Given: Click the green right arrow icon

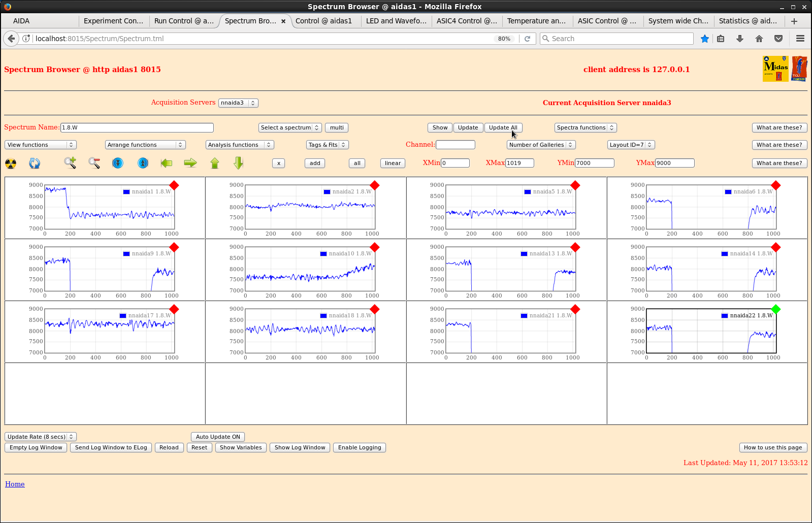Looking at the screenshot, I should (190, 163).
